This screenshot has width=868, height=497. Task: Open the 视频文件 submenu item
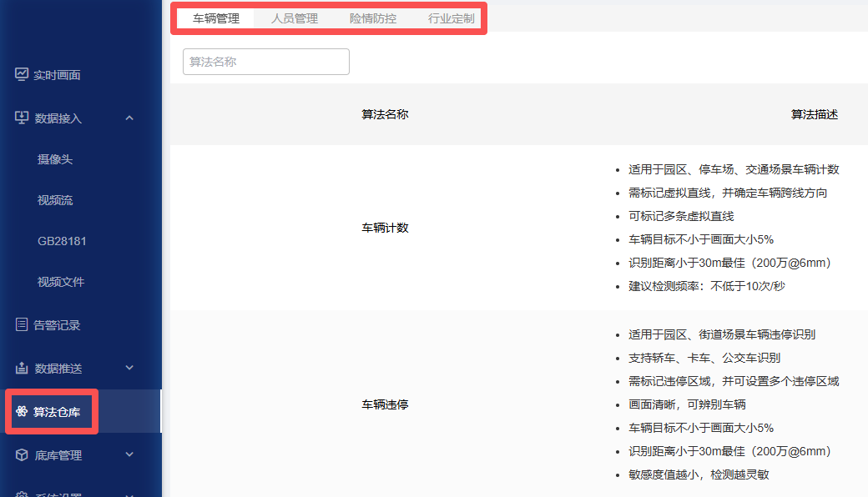coord(61,282)
